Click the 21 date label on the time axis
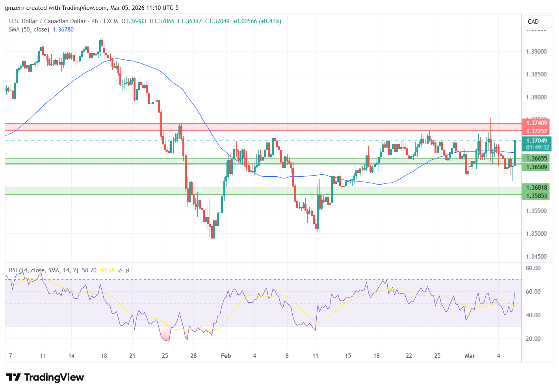 [132, 356]
